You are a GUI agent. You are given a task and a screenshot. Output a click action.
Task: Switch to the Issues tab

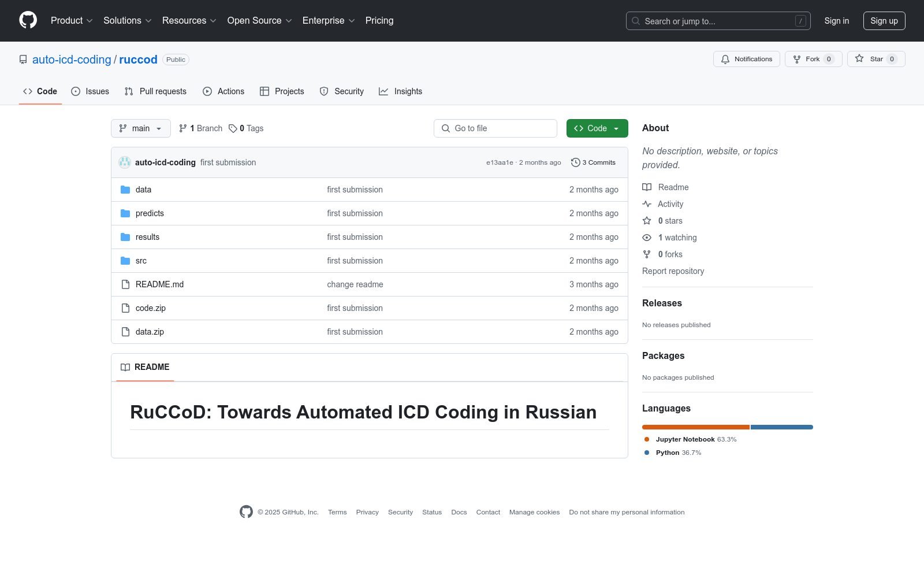pyautogui.click(x=90, y=91)
